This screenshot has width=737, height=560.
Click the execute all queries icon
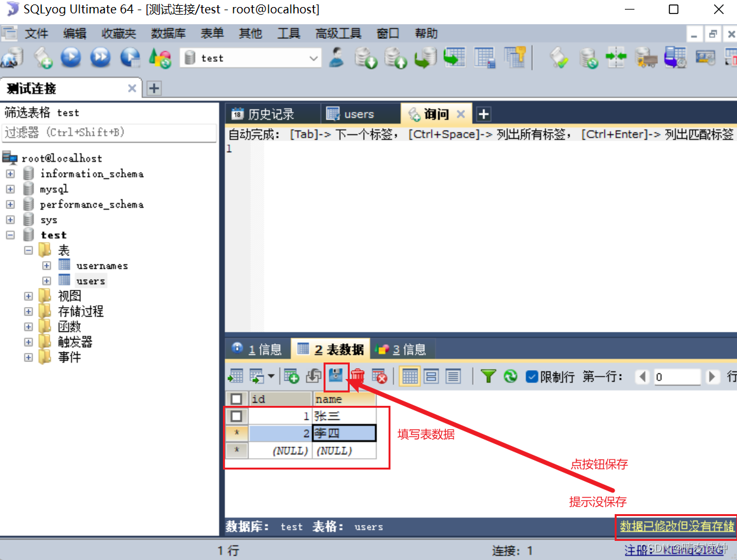100,58
